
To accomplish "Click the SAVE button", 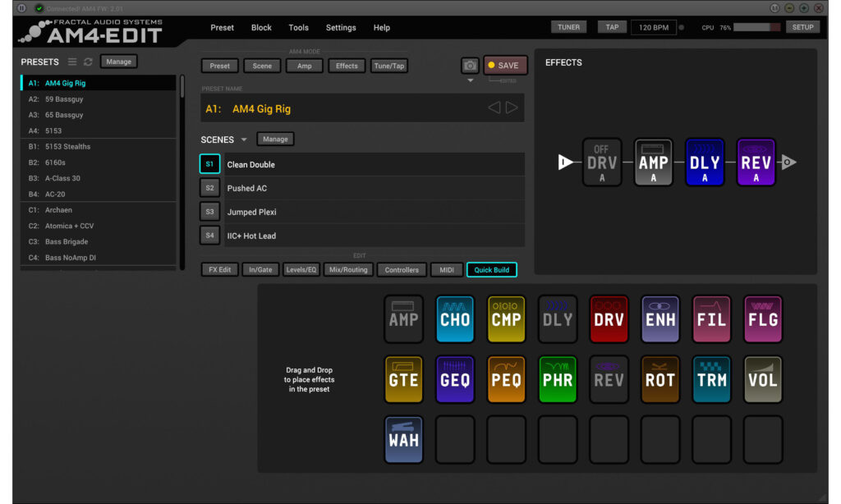I will [x=505, y=66].
